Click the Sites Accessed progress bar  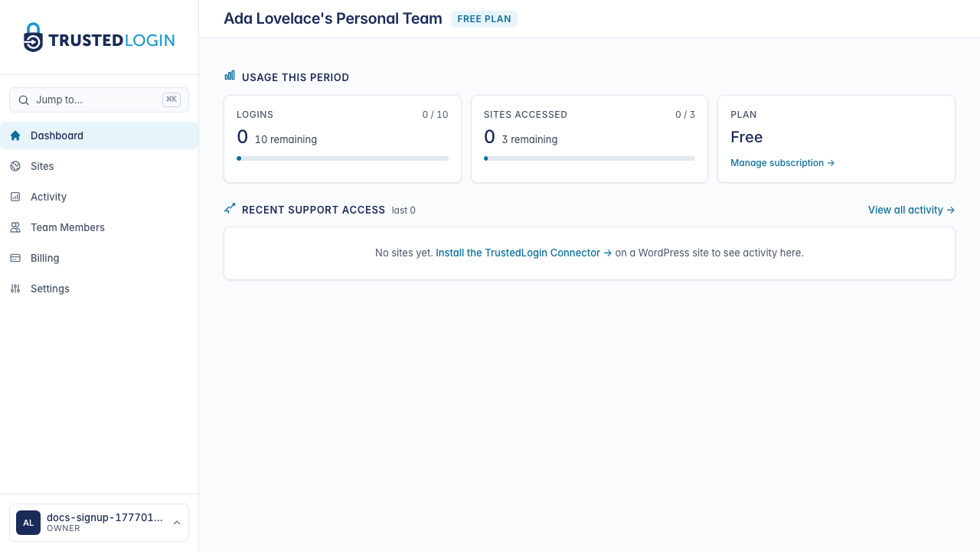590,158
